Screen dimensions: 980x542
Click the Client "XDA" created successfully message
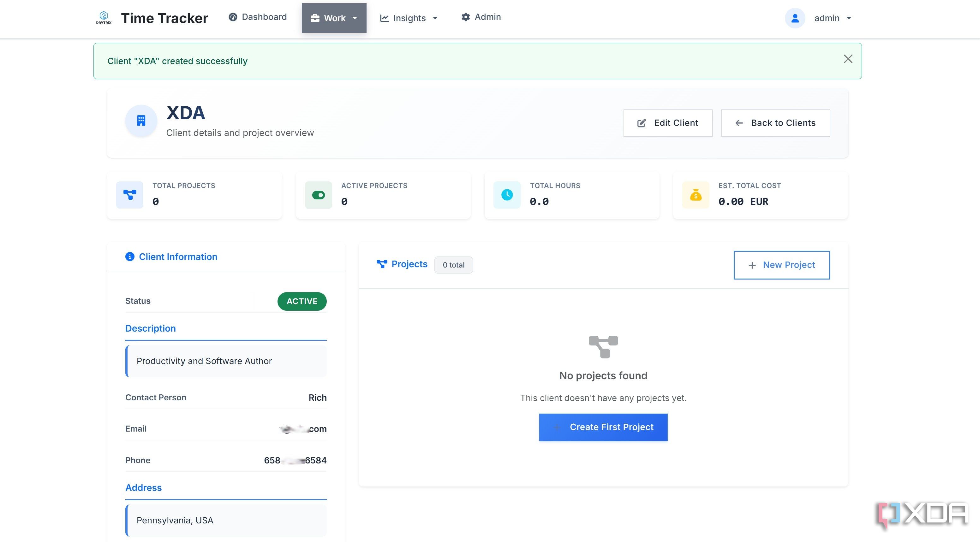pyautogui.click(x=177, y=61)
